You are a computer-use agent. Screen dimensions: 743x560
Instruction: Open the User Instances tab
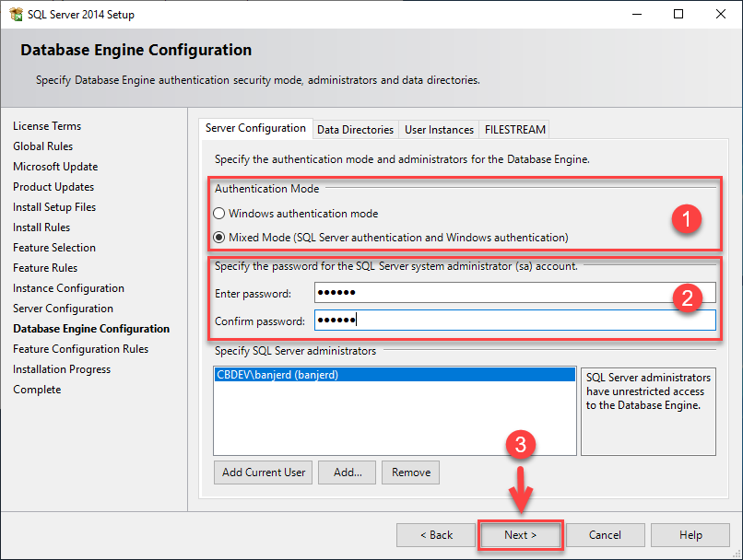point(439,130)
